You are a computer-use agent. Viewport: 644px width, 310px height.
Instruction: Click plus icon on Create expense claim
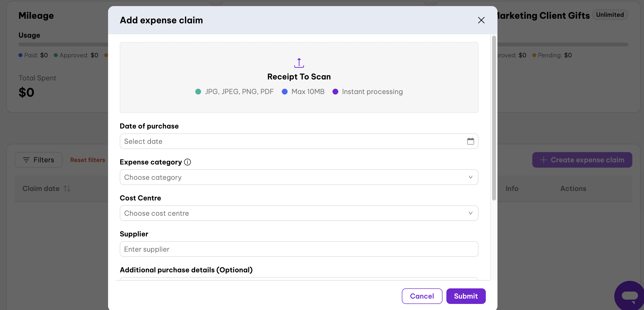pos(543,160)
